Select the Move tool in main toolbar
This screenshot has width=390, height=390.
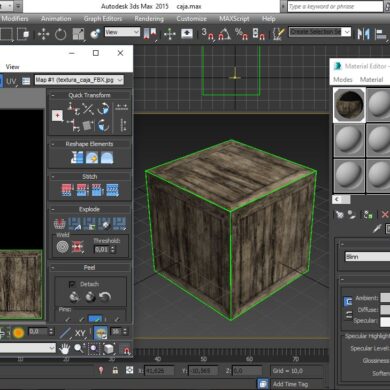tap(44, 34)
